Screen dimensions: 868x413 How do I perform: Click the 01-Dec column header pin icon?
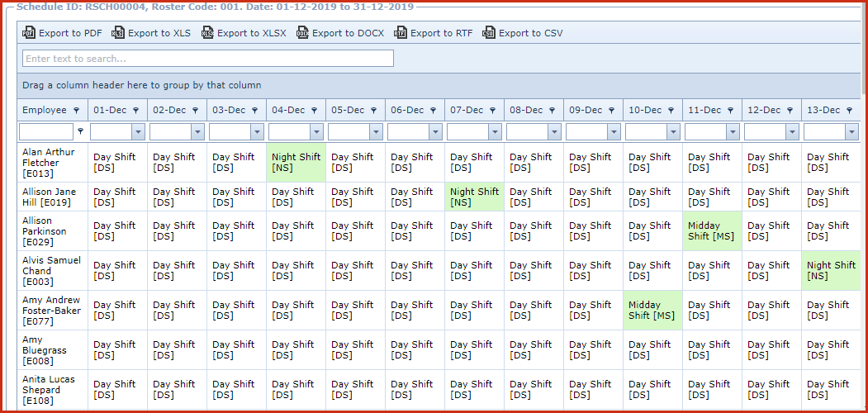pyautogui.click(x=136, y=111)
